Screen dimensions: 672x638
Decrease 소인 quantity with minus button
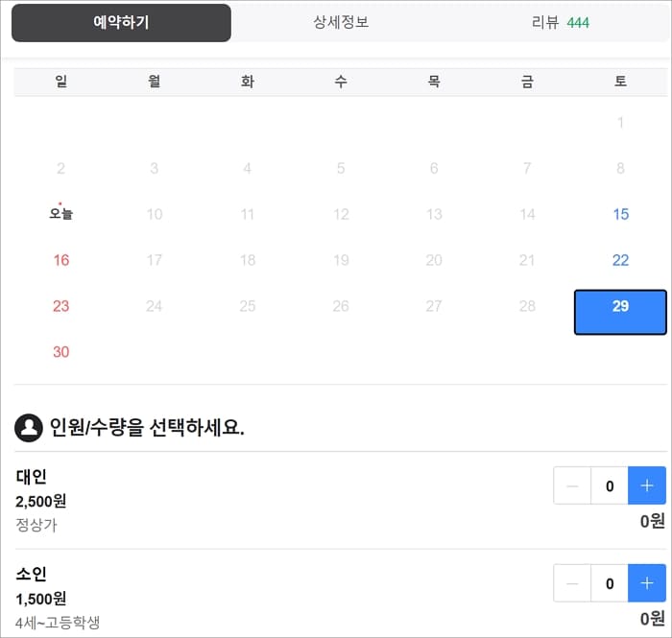click(x=573, y=583)
